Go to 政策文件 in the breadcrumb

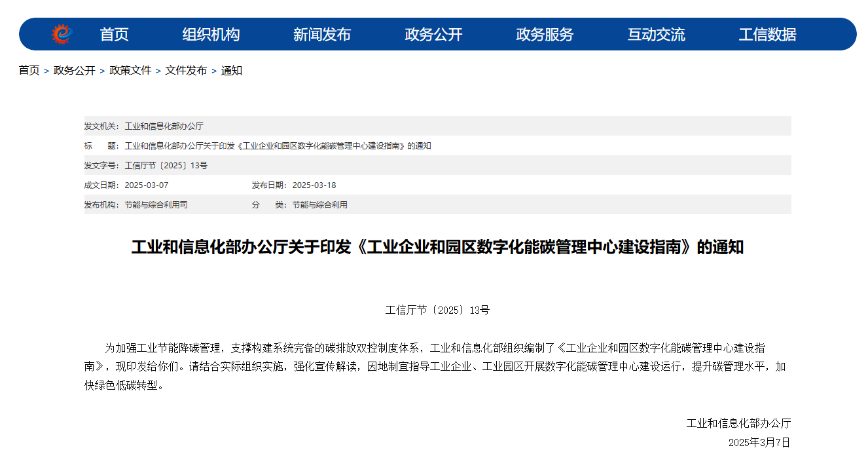click(130, 71)
